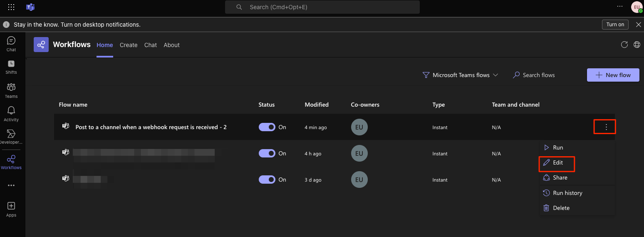644x237 pixels.
Task: Toggle the status switch for 4 h ago flow
Action: (267, 153)
